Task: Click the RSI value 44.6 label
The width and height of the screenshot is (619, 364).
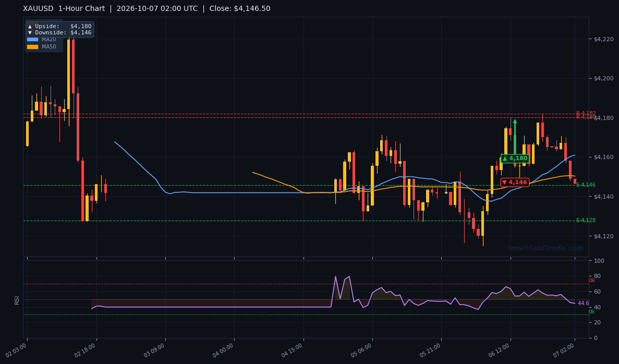Action: (583, 303)
